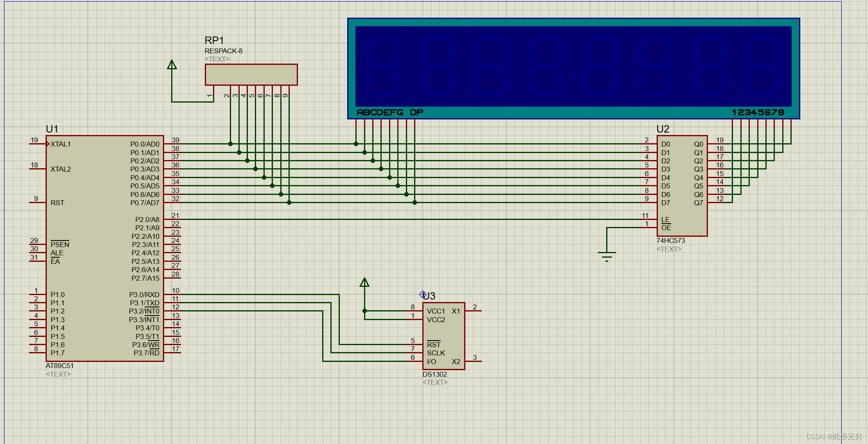Click the 12345678 digit label on the display
The width and height of the screenshot is (868, 444).
pos(758,112)
